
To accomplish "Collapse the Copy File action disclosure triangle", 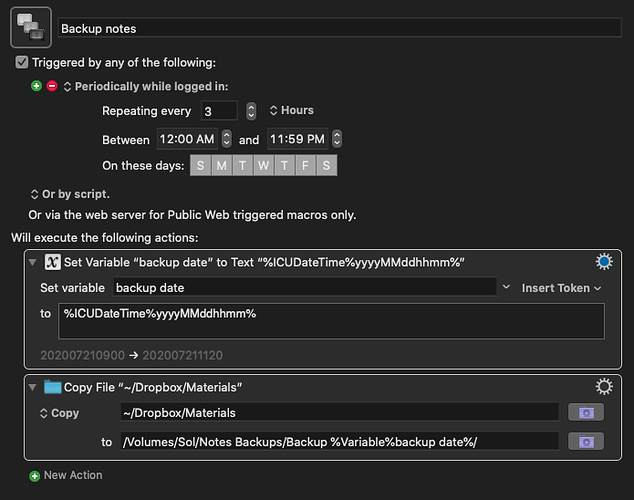I will [33, 387].
